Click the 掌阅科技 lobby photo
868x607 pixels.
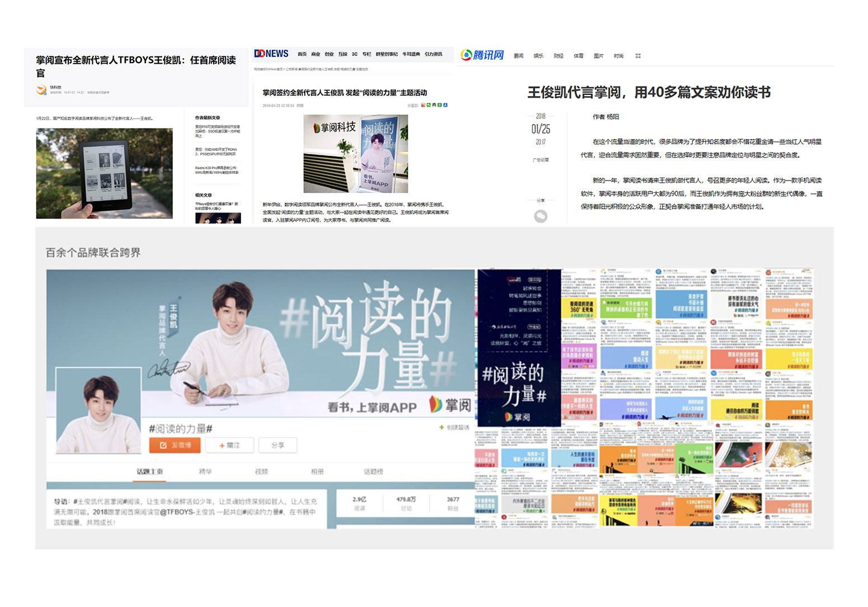click(x=356, y=154)
